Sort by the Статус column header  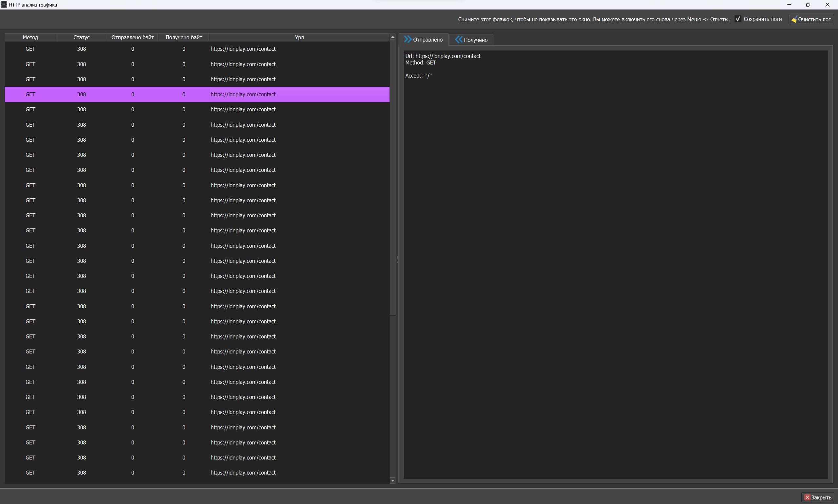pos(81,37)
